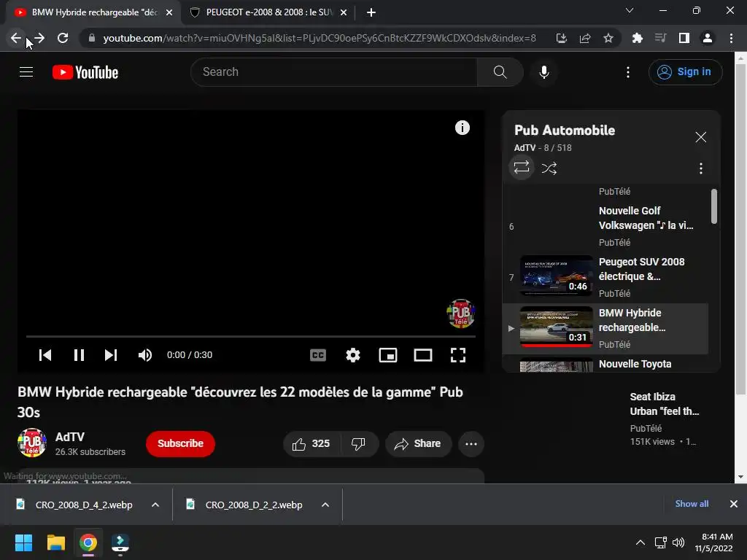
Task: Use the playlist panel scrollbar
Action: [713, 206]
